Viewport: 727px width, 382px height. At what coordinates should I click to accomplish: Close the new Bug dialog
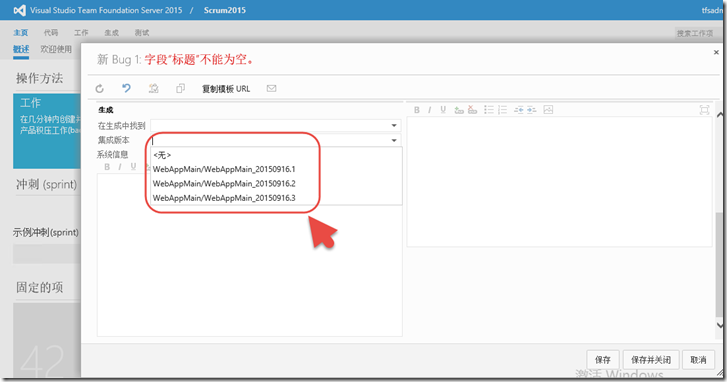716,52
